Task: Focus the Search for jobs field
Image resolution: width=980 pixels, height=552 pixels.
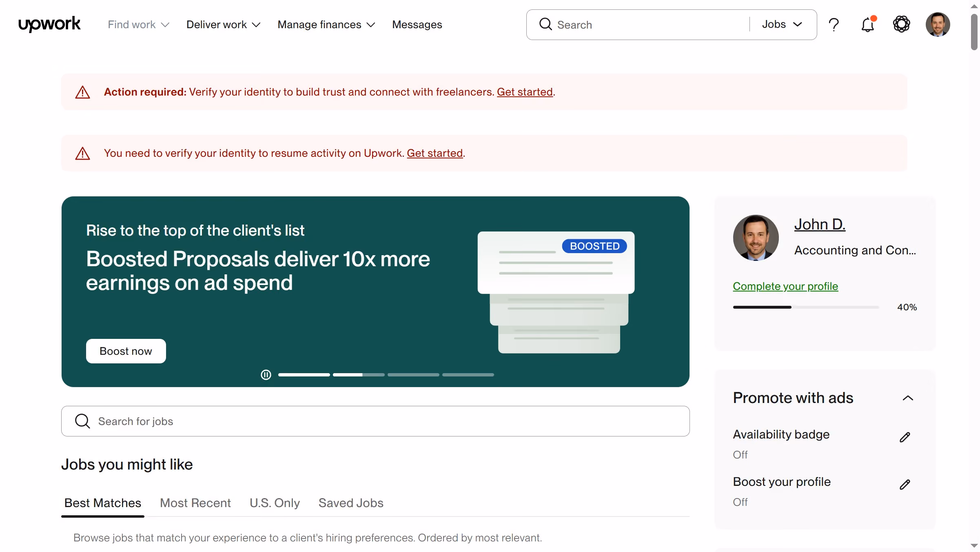Action: 375,421
